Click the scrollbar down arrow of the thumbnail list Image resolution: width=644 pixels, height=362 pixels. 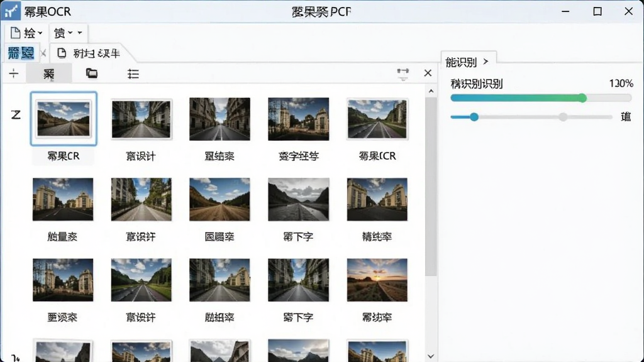click(x=431, y=356)
